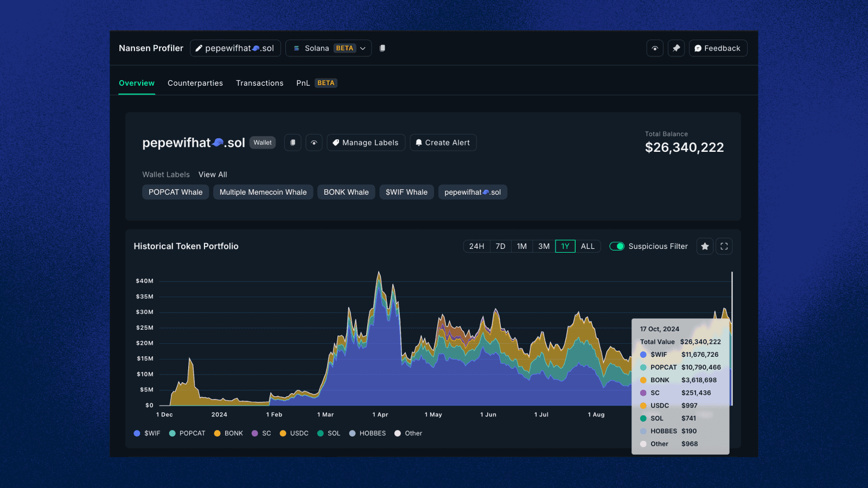Viewport: 868px width, 488px height.
Task: Go to the Transactions tab
Action: [x=259, y=83]
